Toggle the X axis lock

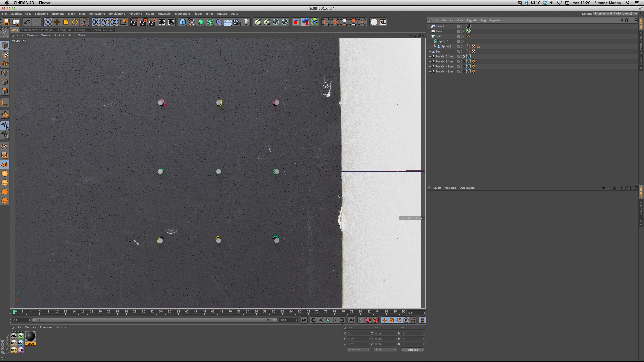coord(96,22)
